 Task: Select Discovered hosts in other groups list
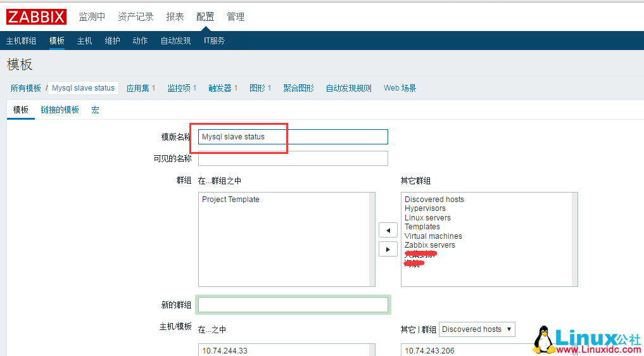pyautogui.click(x=434, y=200)
